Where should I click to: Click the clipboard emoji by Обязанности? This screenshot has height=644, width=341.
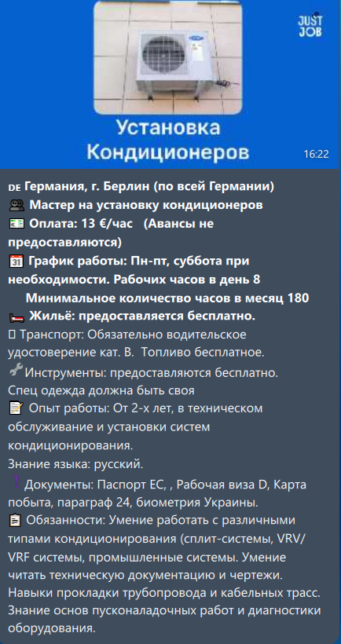[15, 521]
